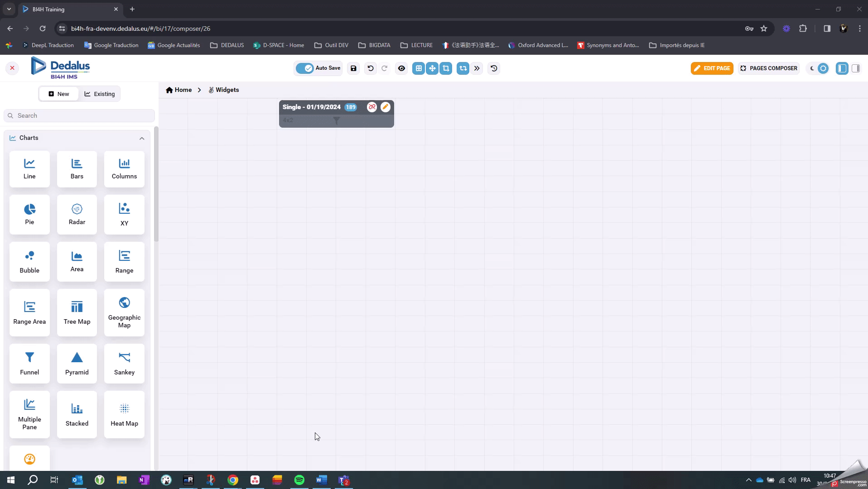Image resolution: width=868 pixels, height=489 pixels.
Task: Choose the Geographic Map widget
Action: pos(124,312)
